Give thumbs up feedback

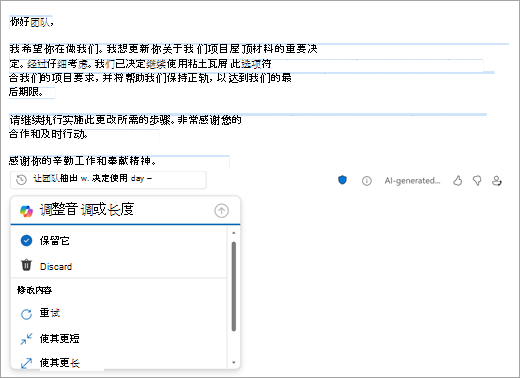coord(458,181)
